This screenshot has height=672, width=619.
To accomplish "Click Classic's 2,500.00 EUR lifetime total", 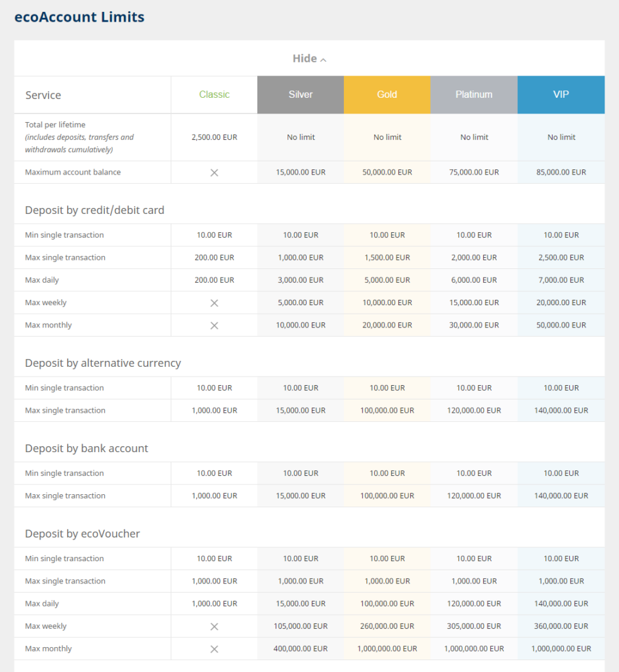I will (215, 137).
